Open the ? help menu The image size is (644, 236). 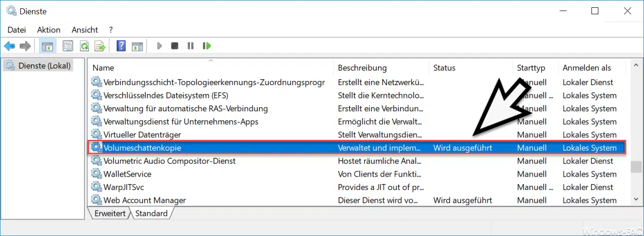[x=111, y=29]
